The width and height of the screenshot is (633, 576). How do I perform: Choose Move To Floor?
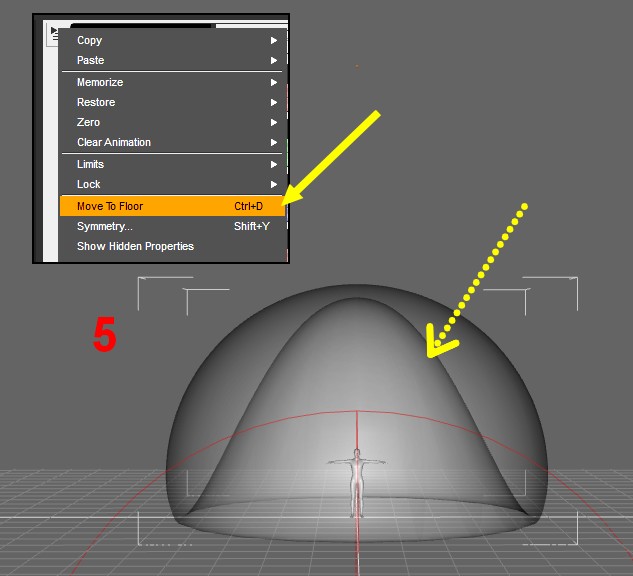pyautogui.click(x=173, y=206)
